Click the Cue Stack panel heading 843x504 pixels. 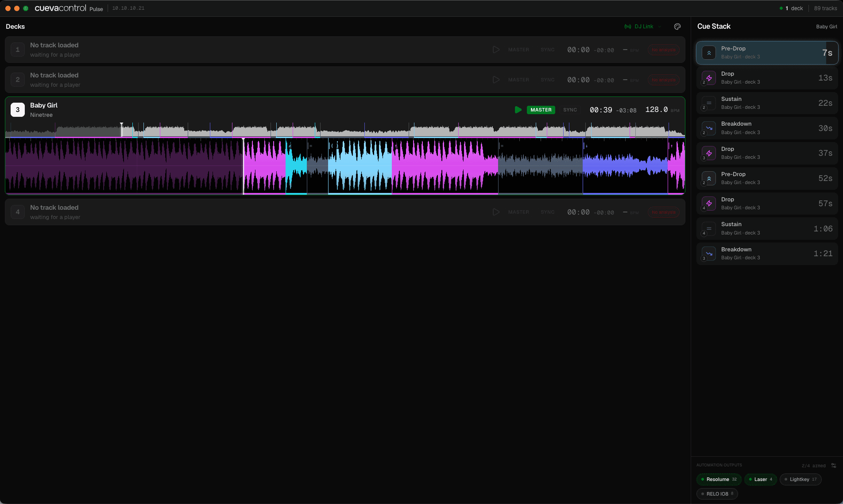(x=714, y=27)
